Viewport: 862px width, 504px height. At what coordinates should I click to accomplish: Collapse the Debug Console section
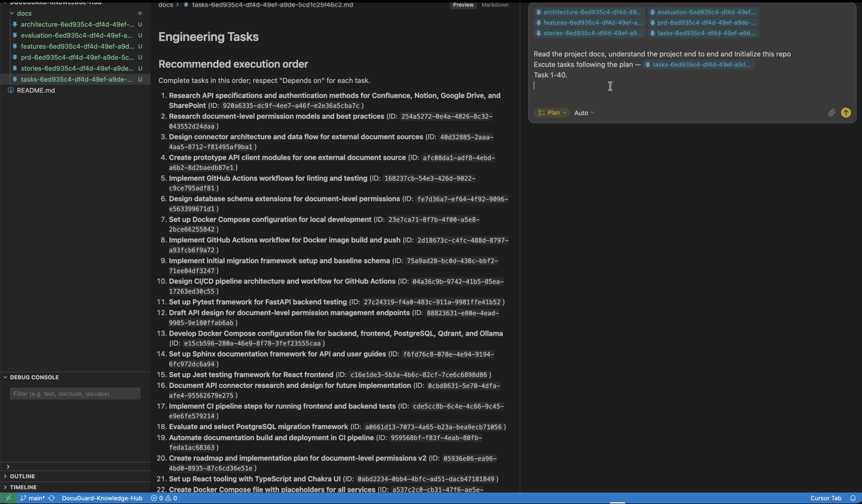click(x=5, y=377)
